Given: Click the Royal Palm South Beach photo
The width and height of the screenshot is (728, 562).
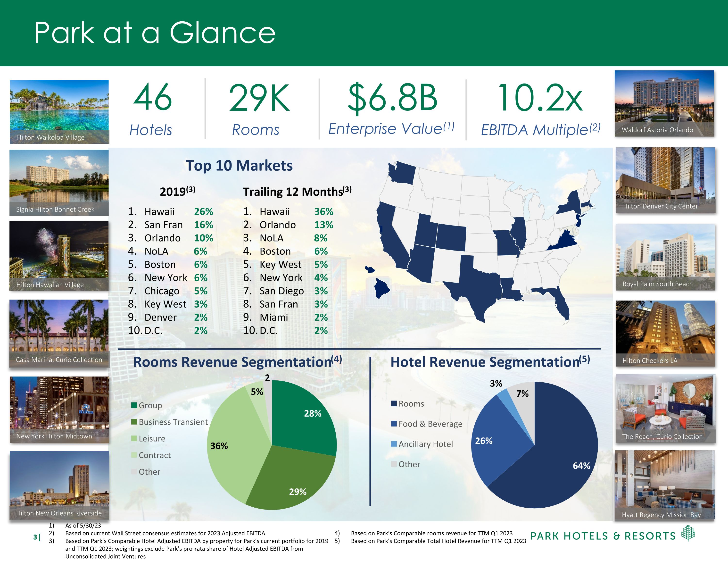Looking at the screenshot, I should [x=665, y=257].
